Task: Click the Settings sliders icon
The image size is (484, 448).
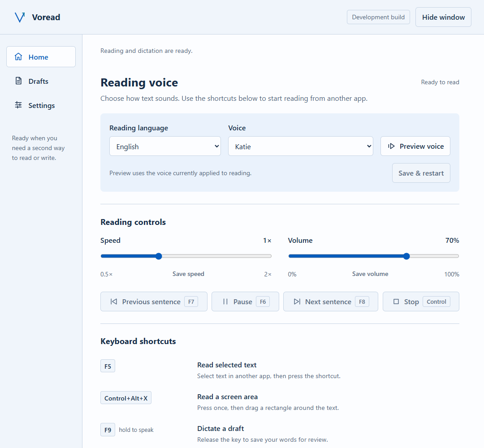Action: (18, 105)
